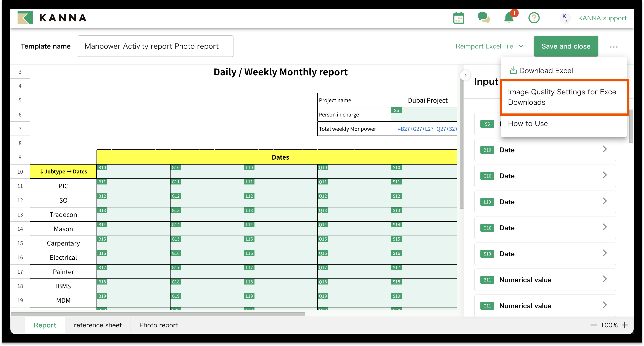
Task: Open the three-dot overflow menu
Action: pyautogui.click(x=614, y=47)
